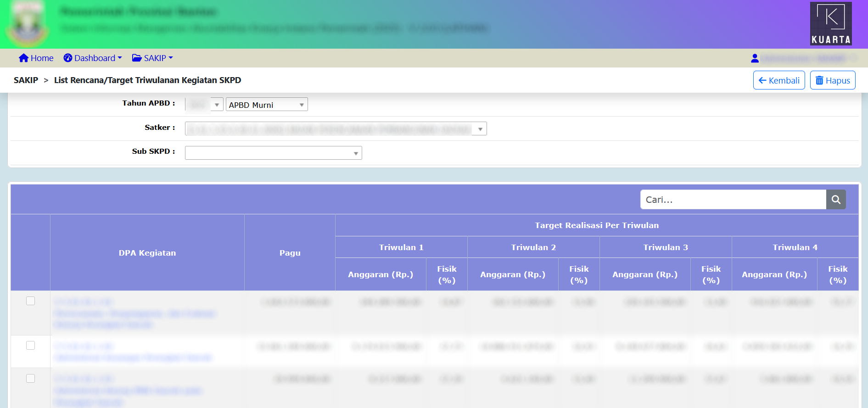
Task: Open the Sub SKPD dropdown
Action: [x=273, y=153]
